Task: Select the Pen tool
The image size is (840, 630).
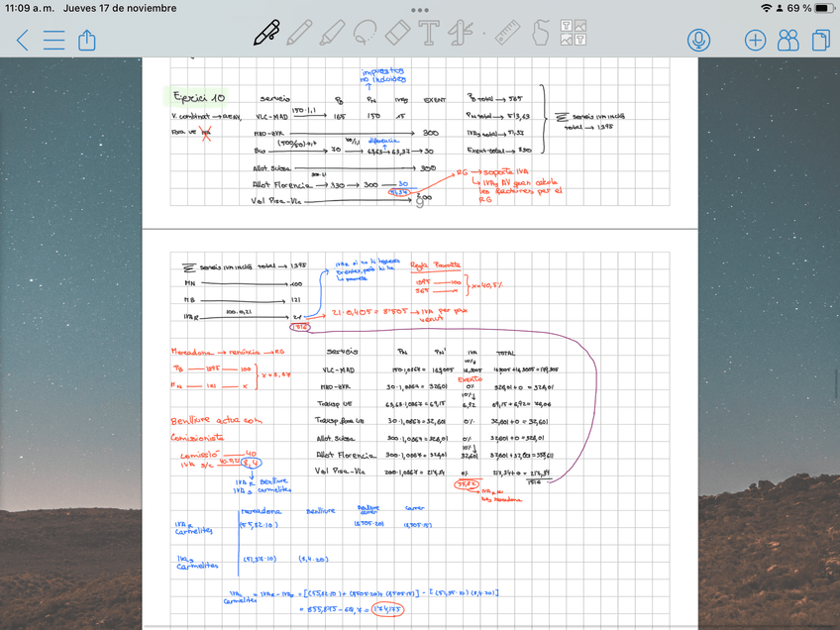Action: (x=266, y=33)
